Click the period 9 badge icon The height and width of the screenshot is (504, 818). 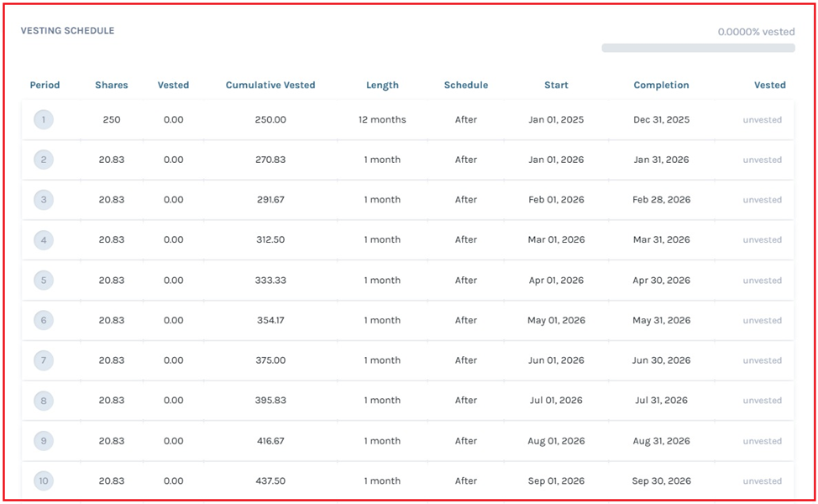(43, 441)
